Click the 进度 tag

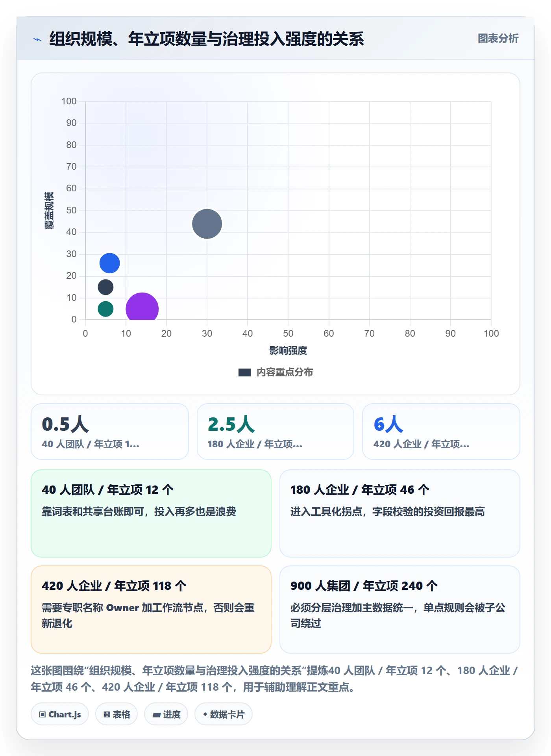pos(166,714)
